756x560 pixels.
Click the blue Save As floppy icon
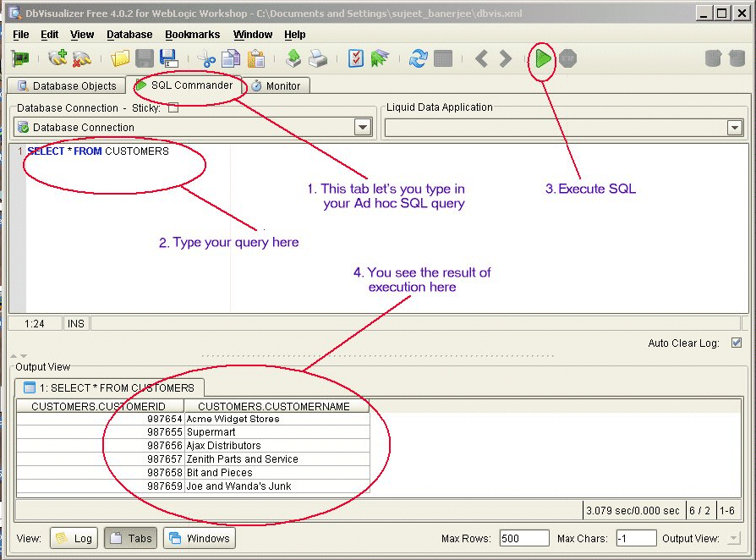[169, 59]
